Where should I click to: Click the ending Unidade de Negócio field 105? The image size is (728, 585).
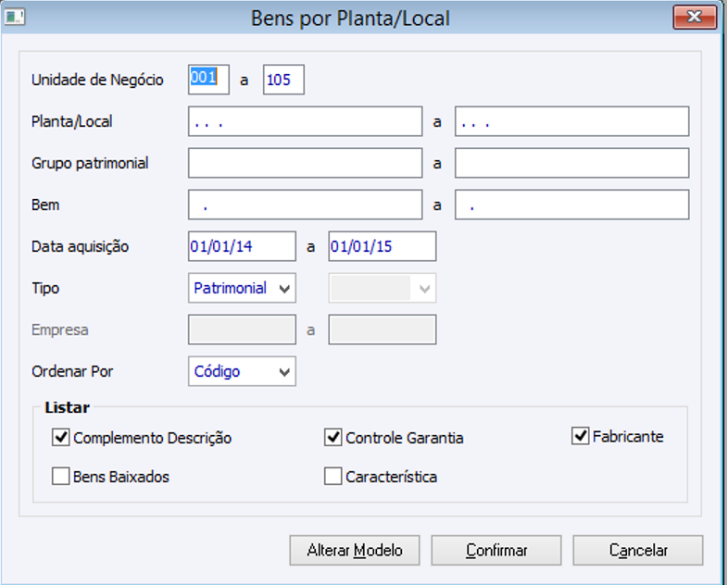(283, 80)
